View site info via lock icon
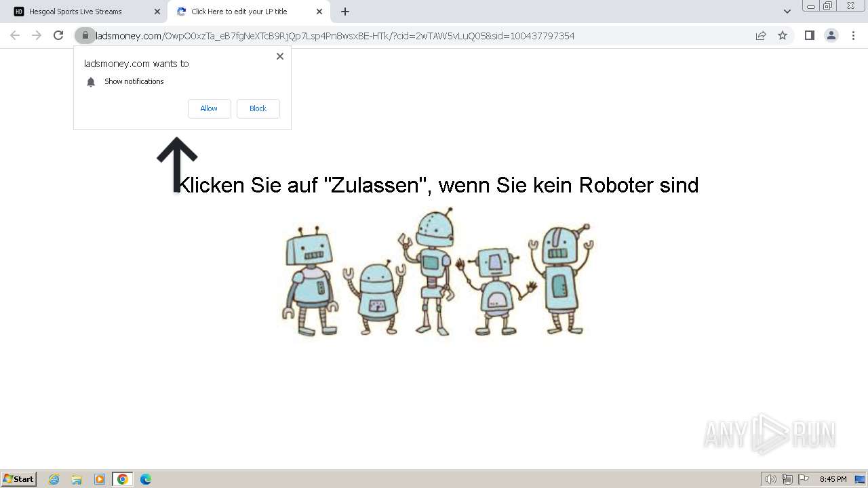Viewport: 868px width, 488px height. [x=85, y=36]
